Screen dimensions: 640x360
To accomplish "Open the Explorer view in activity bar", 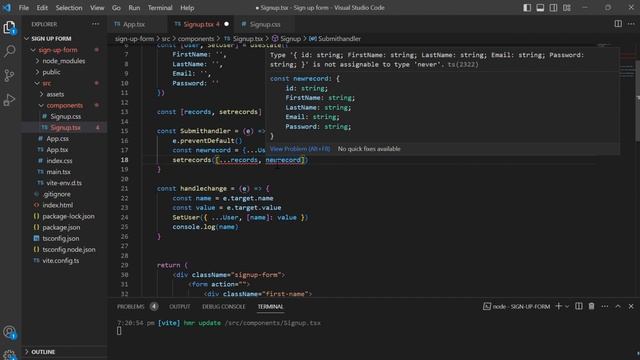I will point(9,28).
